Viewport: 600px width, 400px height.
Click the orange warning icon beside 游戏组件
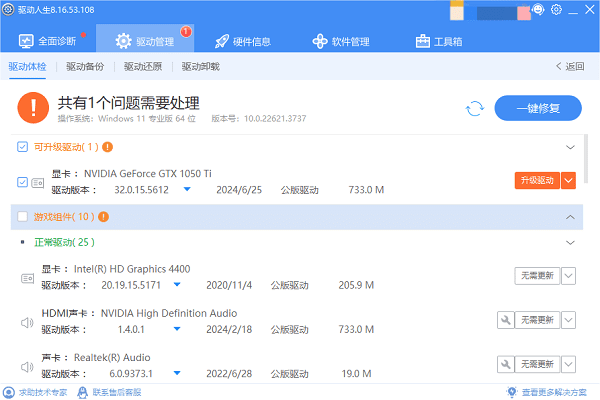click(x=104, y=216)
